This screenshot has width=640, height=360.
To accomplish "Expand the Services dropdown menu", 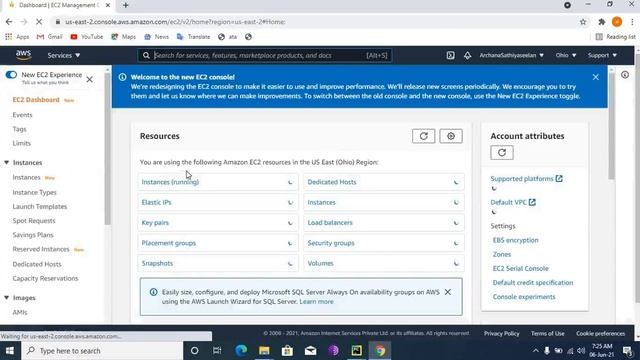I will point(64,55).
